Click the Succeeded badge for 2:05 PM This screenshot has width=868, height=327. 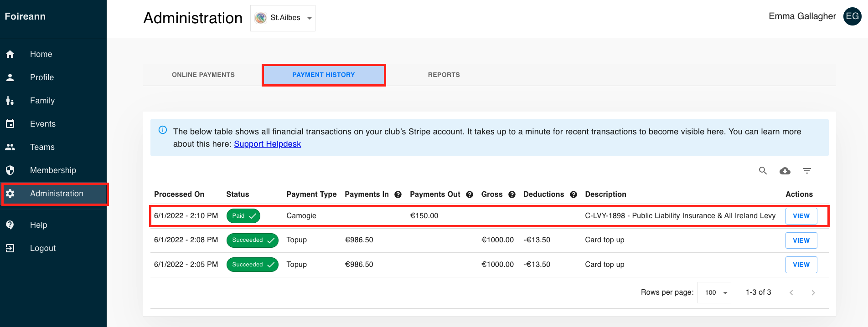coord(253,265)
